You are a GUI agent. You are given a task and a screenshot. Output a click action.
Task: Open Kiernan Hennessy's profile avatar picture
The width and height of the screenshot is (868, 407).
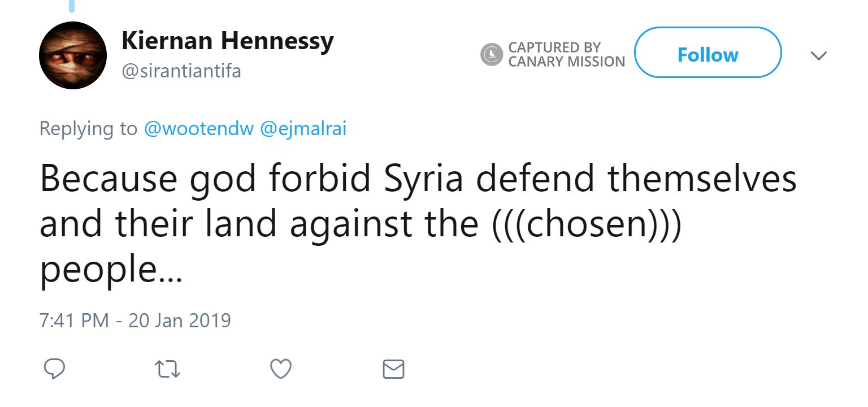73,55
